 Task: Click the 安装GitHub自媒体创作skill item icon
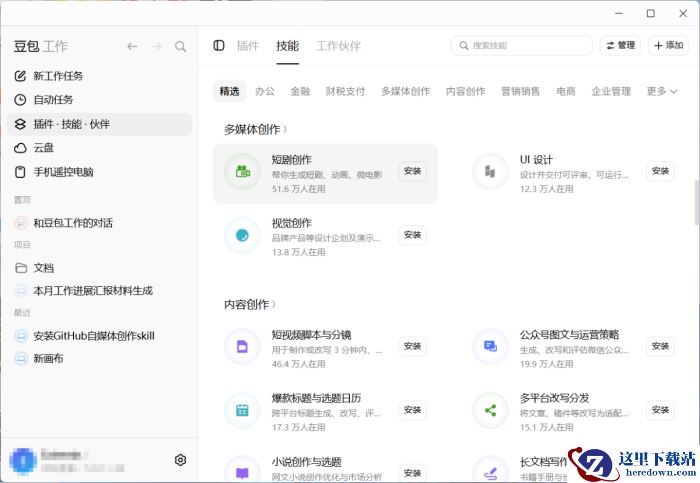[21, 336]
